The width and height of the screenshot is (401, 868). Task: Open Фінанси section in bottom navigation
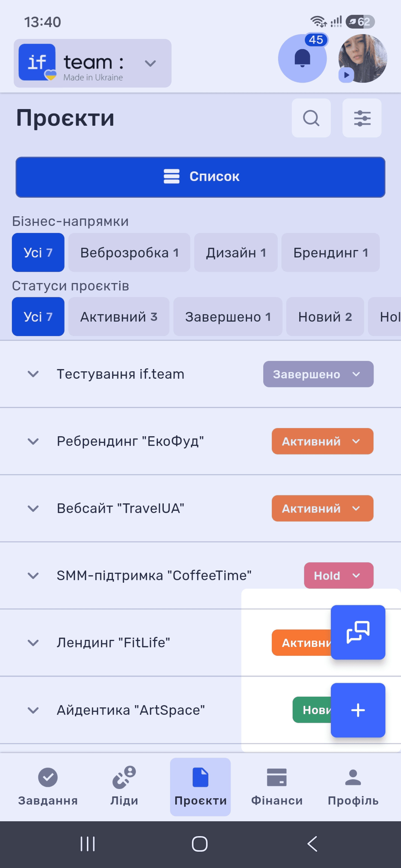click(277, 786)
